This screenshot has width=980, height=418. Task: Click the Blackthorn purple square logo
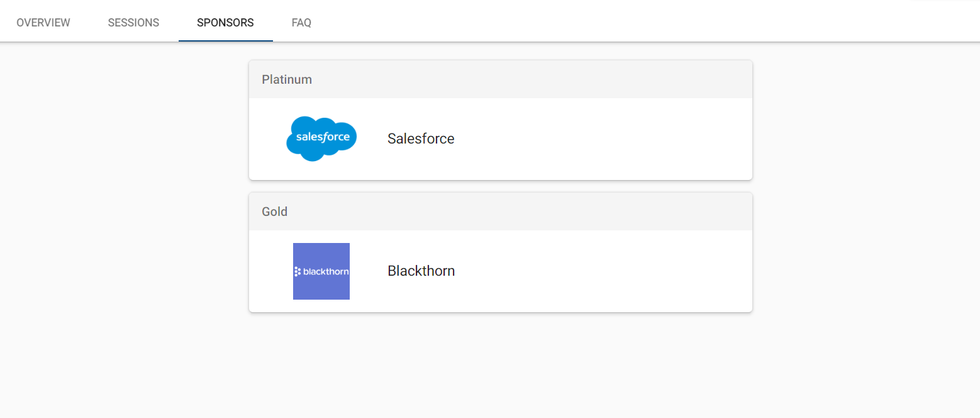pos(321,271)
